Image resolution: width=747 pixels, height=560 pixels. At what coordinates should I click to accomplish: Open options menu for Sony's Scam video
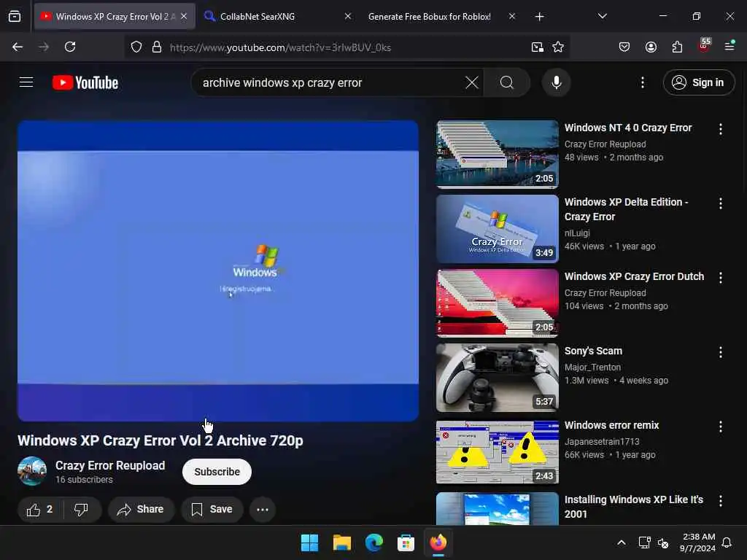coord(720,352)
